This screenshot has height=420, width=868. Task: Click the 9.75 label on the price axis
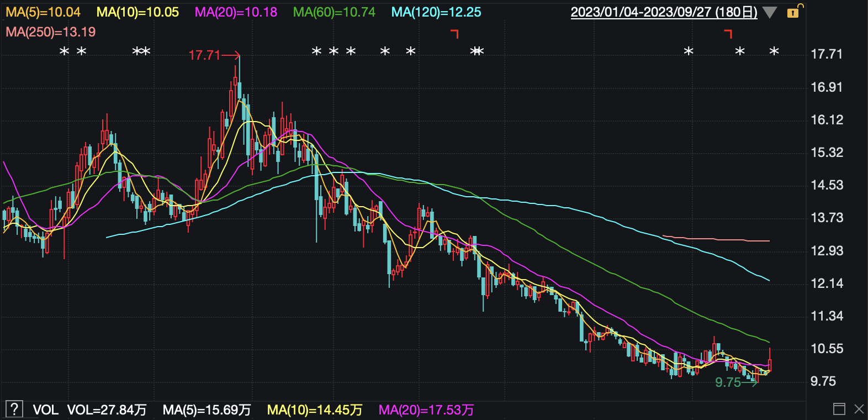tap(823, 381)
